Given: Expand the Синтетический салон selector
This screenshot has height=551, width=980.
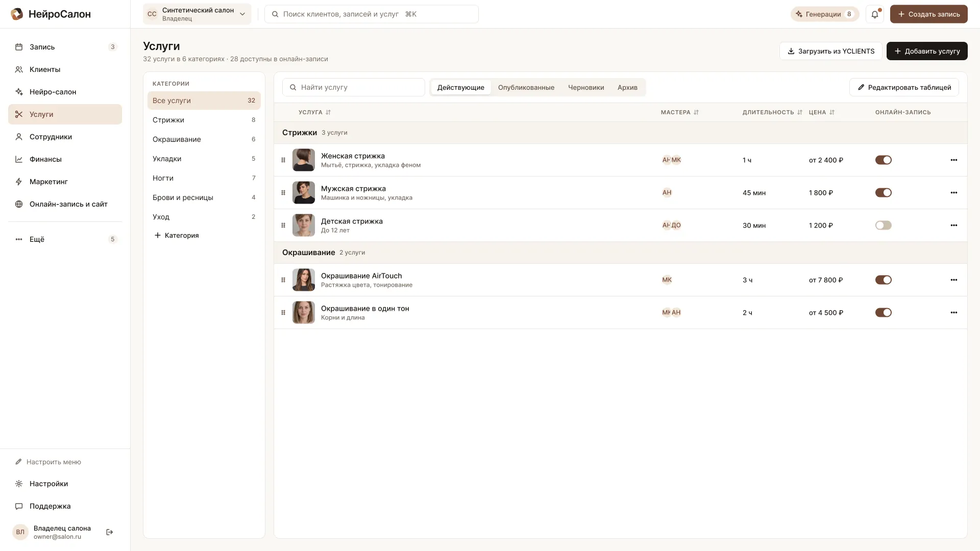Looking at the screenshot, I should pyautogui.click(x=197, y=14).
